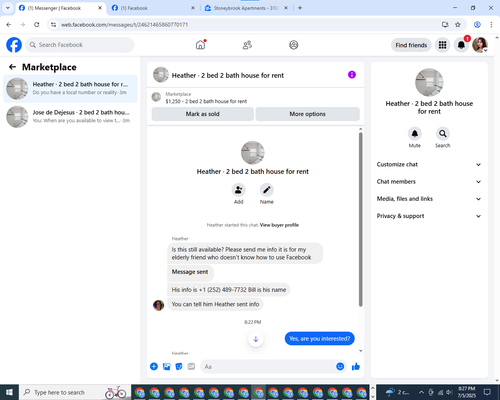Open conversation info purple icon
Viewport: 500px width, 400px height.
[352, 75]
